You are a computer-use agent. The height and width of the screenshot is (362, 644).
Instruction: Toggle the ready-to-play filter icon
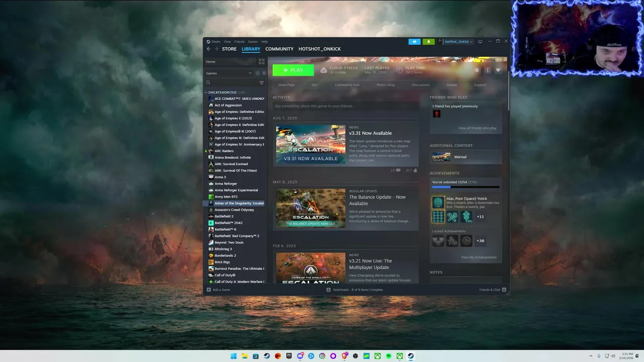(x=264, y=73)
